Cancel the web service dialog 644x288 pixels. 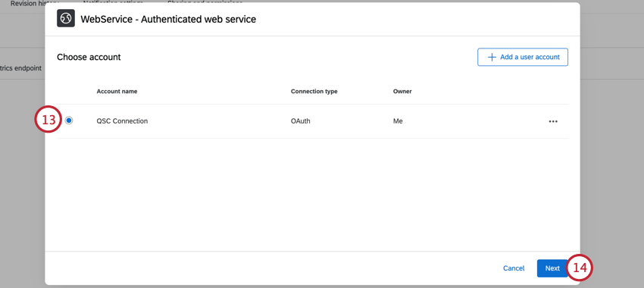coord(514,268)
